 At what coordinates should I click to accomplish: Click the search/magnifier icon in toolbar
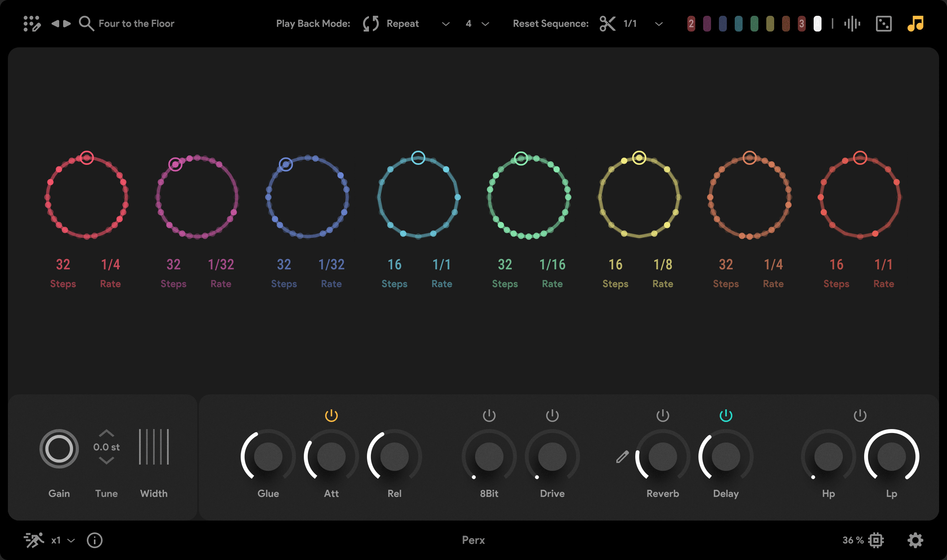(85, 23)
